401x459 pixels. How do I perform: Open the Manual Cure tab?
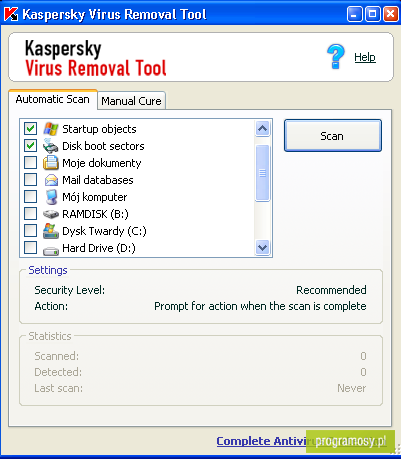(x=131, y=101)
